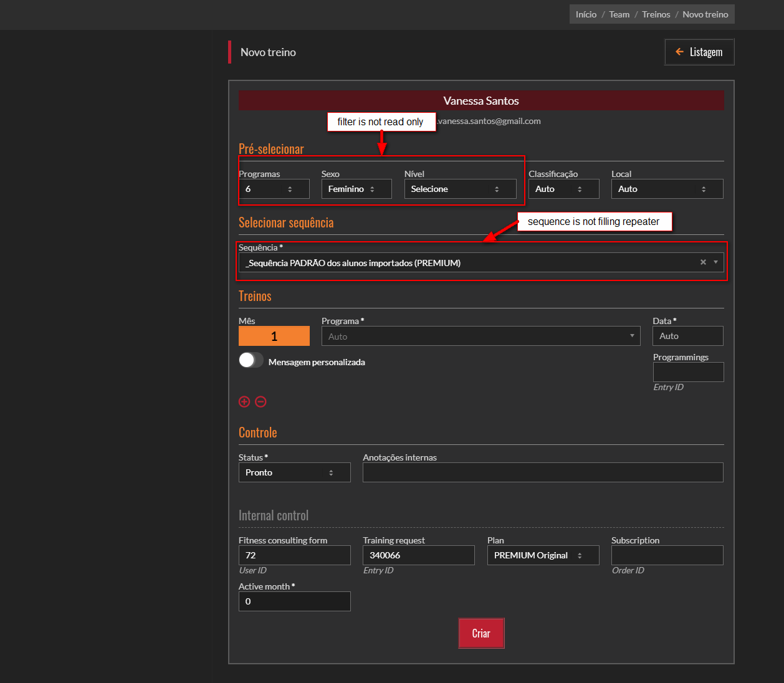Select the orange Mês 1 box
784x683 pixels.
tap(274, 336)
